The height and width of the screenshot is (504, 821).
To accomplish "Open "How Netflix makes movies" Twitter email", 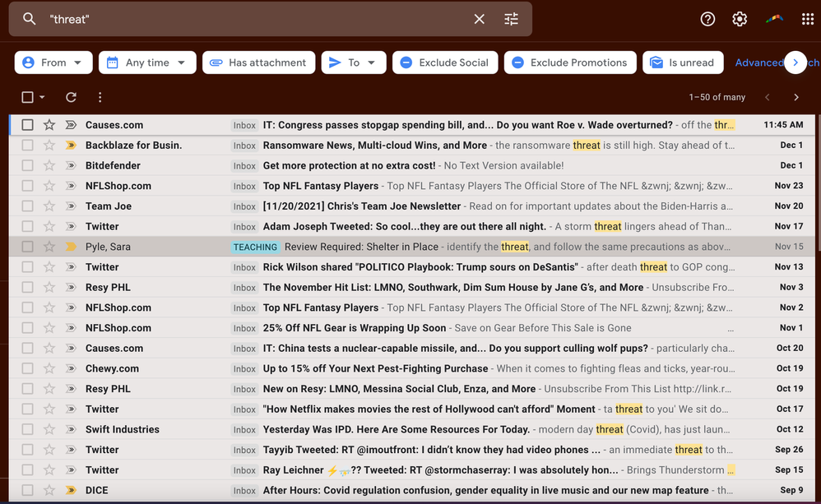I will pos(429,409).
